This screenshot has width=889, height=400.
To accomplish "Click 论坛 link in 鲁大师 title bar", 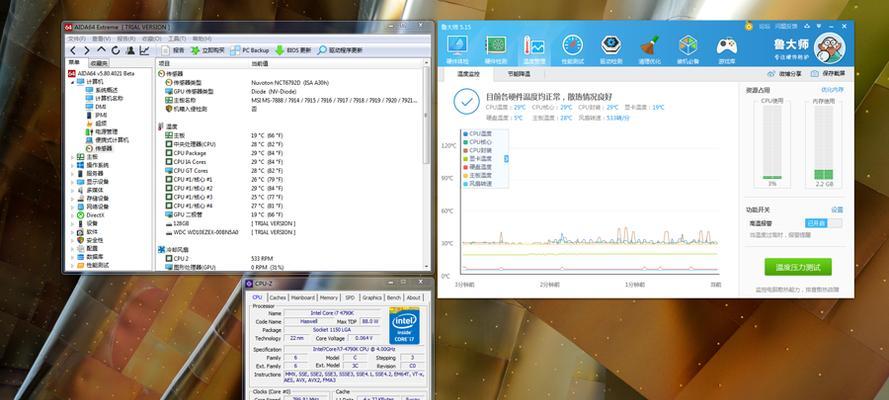I will 764,26.
